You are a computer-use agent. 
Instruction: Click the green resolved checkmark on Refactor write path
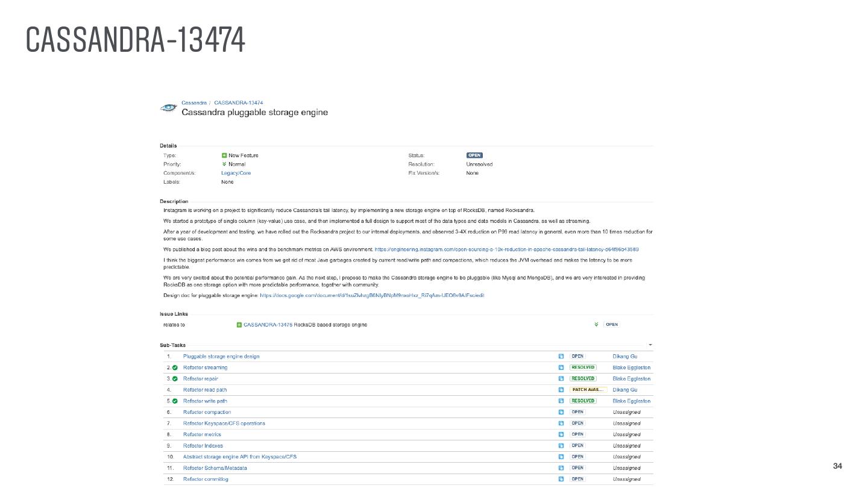(x=175, y=401)
